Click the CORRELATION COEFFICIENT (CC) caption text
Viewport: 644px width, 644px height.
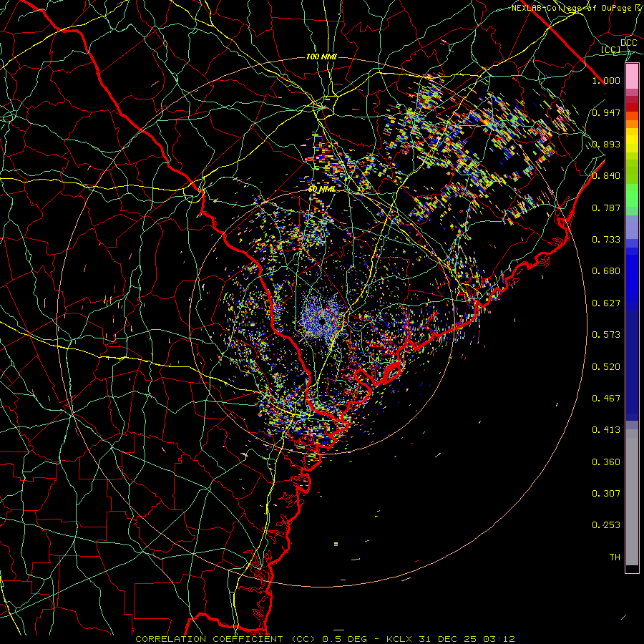(224, 639)
